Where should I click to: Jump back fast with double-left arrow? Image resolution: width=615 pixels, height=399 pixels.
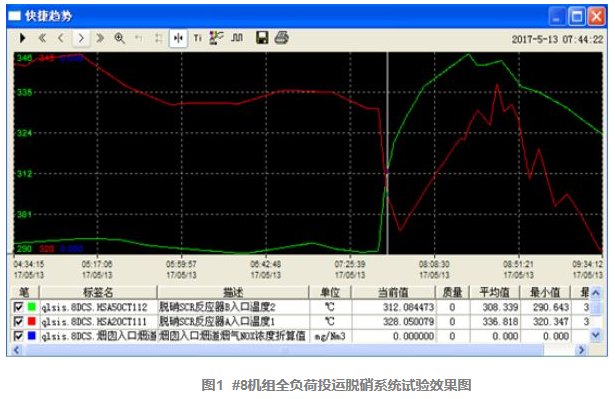tap(42, 38)
